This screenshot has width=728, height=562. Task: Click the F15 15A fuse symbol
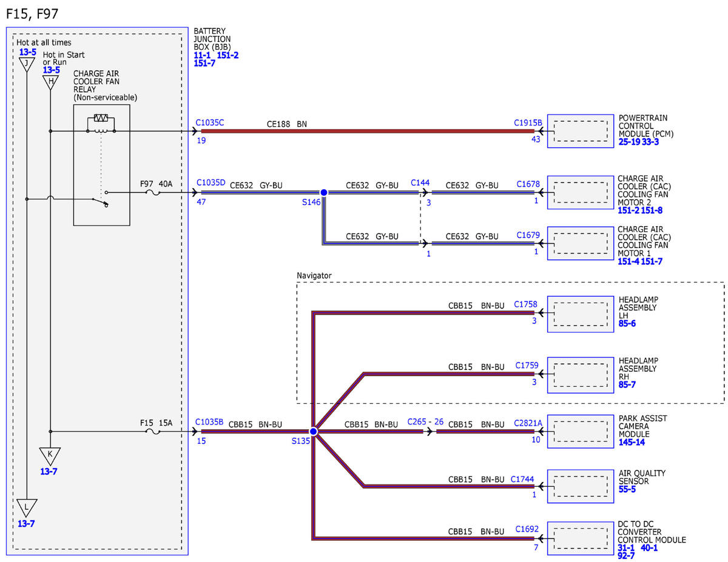tap(154, 432)
